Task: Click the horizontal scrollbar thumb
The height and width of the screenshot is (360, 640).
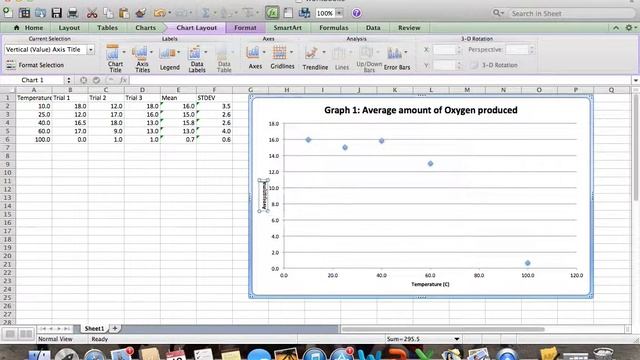Action: 443,329
